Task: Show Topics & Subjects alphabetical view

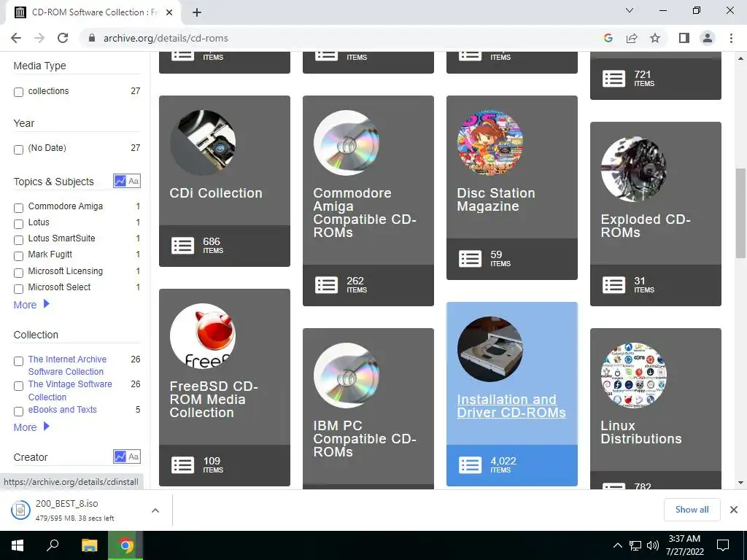Action: 133,181
